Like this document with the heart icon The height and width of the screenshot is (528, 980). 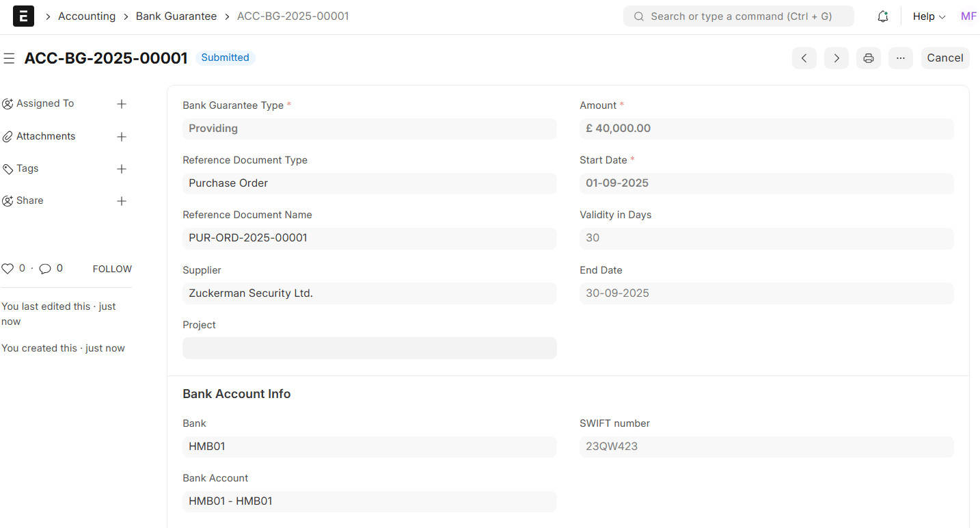tap(8, 269)
